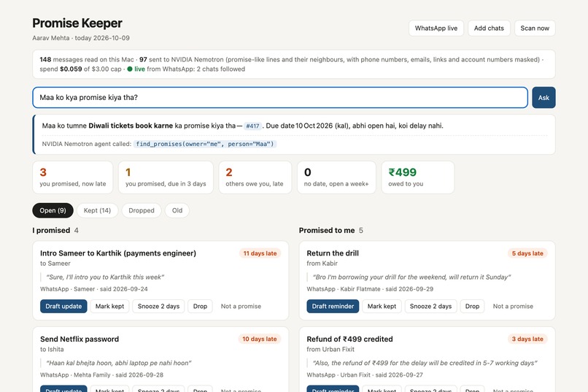
Task: Open the 'Send Netflix password' promise title
Action: coord(80,339)
